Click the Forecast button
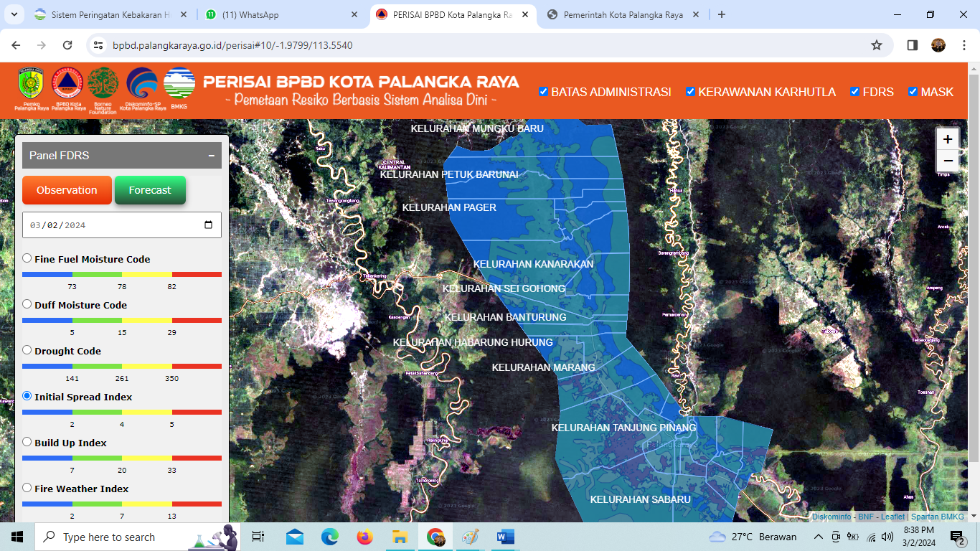Viewport: 980px width, 551px height. click(x=150, y=190)
